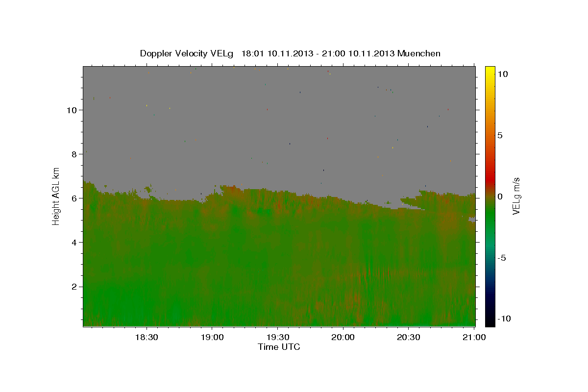
Task: Click the height tick label '8'
Action: click(x=74, y=154)
